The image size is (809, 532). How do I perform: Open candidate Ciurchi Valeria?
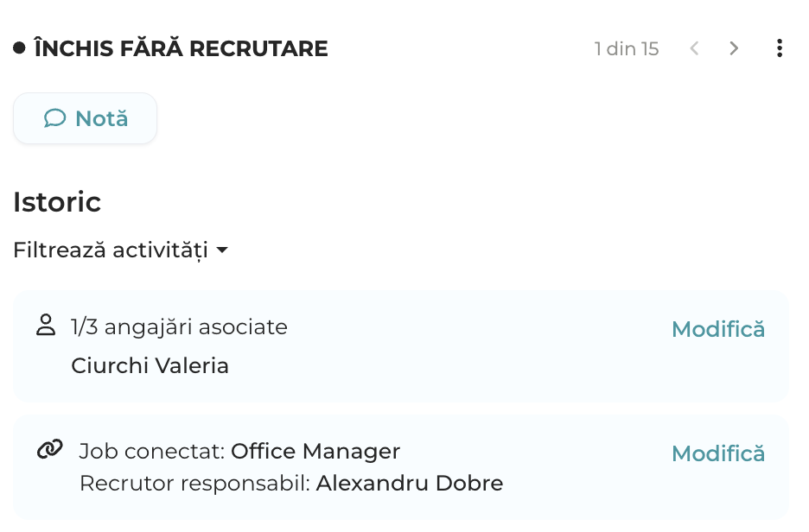[x=150, y=366]
